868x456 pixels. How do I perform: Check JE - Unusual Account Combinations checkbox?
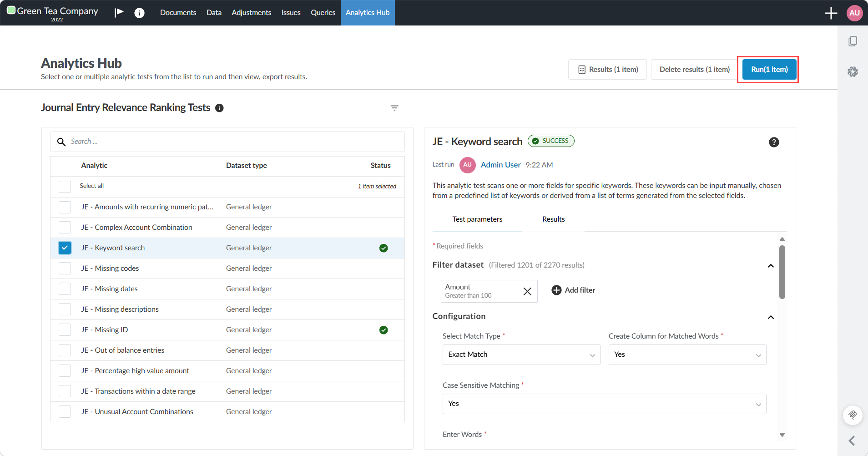point(65,412)
